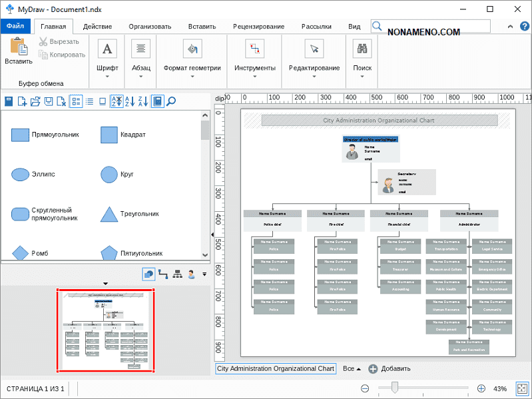Click the Вставить paste button
Image resolution: width=532 pixels, height=399 pixels.
coord(19,52)
